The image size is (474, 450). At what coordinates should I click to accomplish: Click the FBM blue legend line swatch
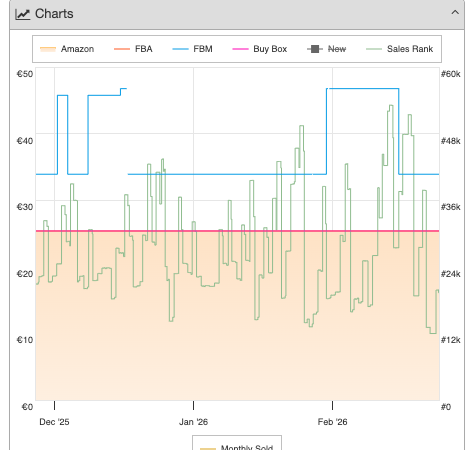click(x=180, y=49)
